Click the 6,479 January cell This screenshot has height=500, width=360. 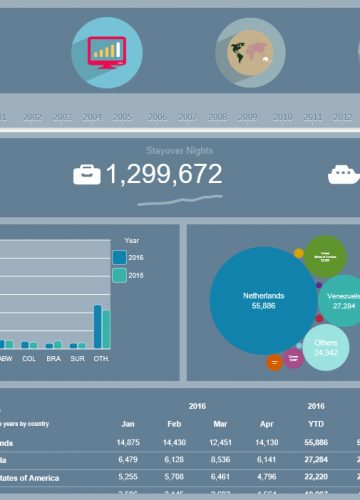128,460
